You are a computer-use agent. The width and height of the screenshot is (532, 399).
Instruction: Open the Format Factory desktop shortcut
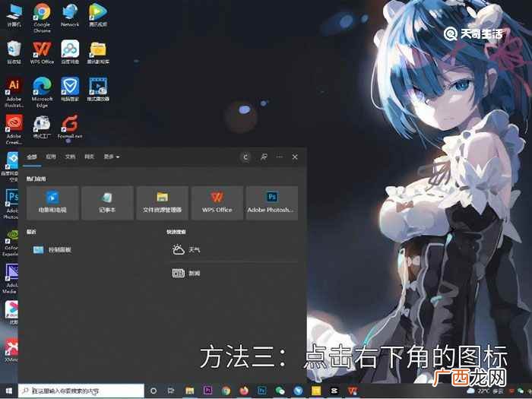pyautogui.click(x=42, y=127)
